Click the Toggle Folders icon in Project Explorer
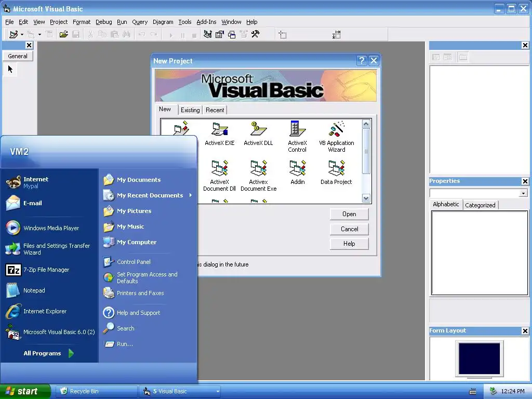 pos(463,57)
